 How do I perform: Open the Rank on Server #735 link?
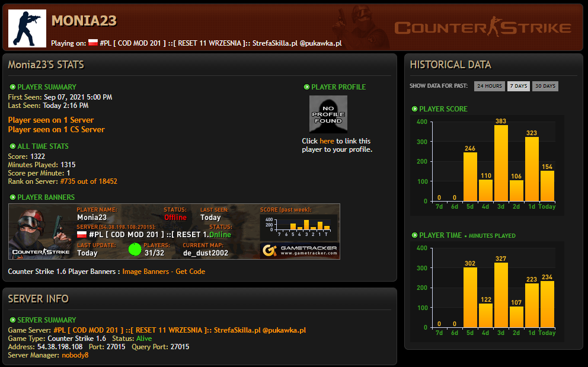point(89,181)
